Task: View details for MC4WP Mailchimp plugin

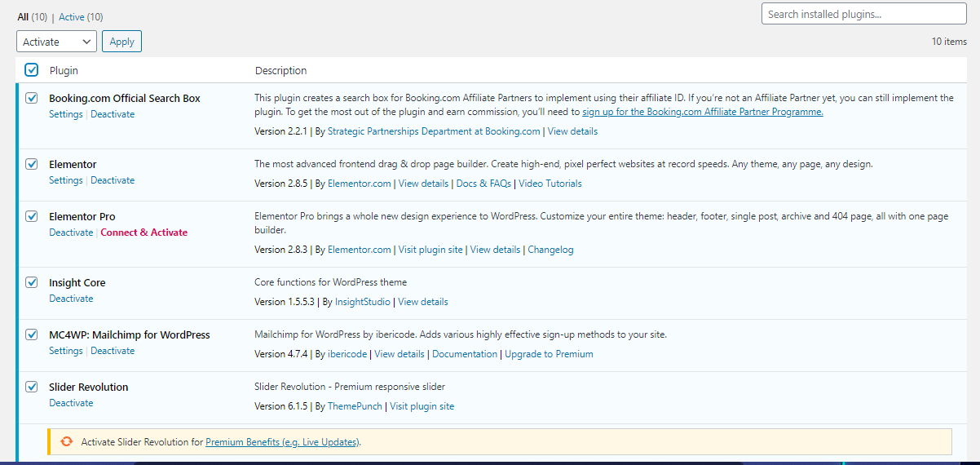Action: tap(400, 354)
